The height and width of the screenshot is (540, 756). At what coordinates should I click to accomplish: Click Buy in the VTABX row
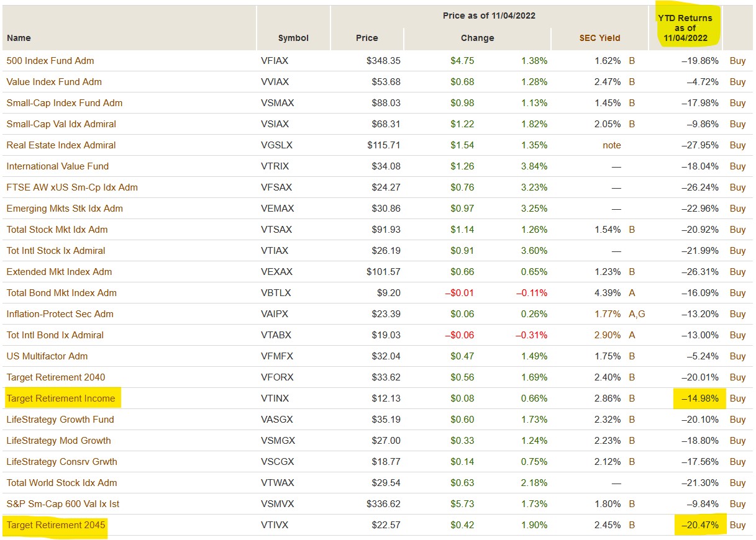tap(737, 335)
